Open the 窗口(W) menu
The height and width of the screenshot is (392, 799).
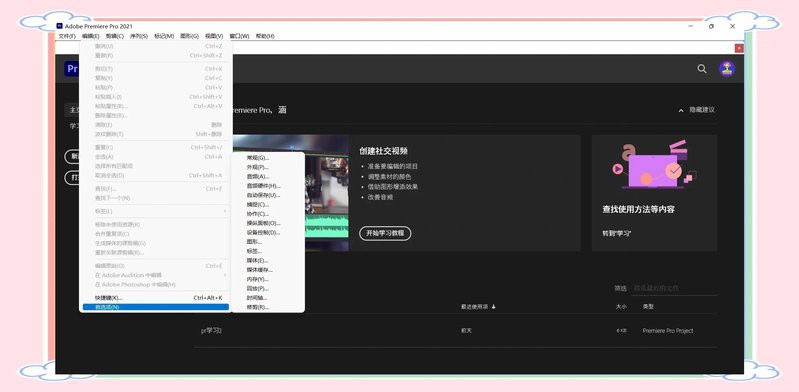click(x=239, y=36)
